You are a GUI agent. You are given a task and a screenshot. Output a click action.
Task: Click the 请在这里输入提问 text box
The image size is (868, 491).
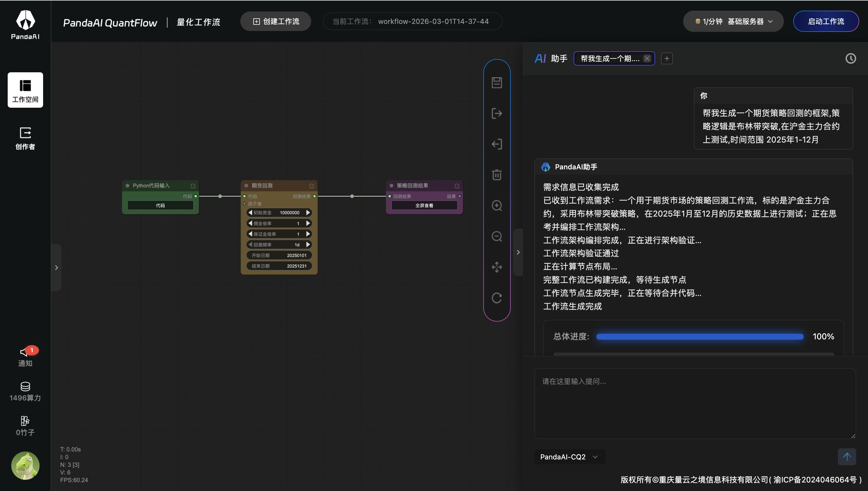pos(695,403)
